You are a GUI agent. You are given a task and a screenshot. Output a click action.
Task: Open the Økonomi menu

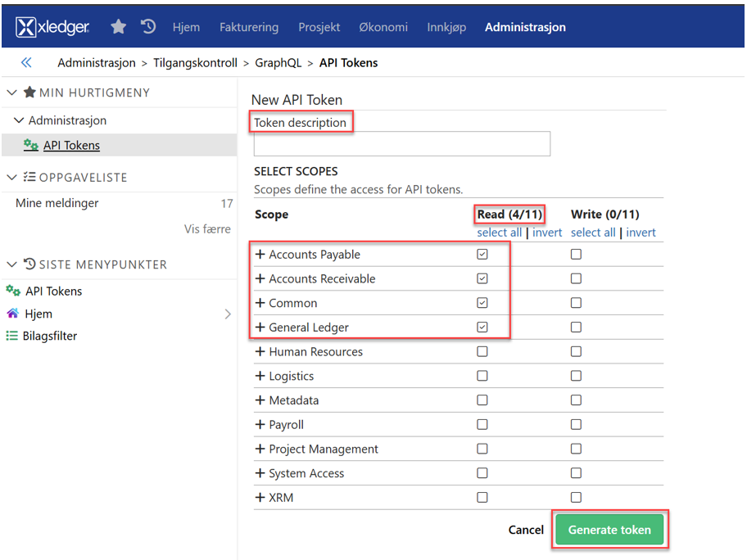(383, 27)
